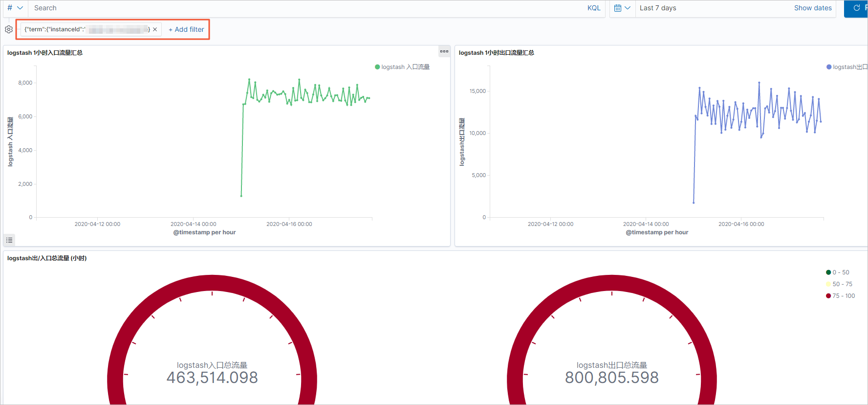Image resolution: width=868 pixels, height=405 pixels.
Task: Open the saved queries # menu
Action: (15, 8)
